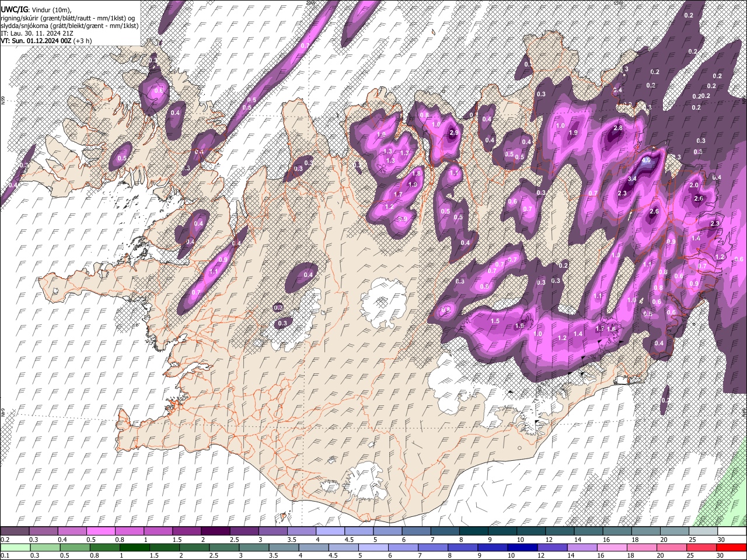Click the first top-row legend swatch starting at 0.2

[x=15, y=531]
